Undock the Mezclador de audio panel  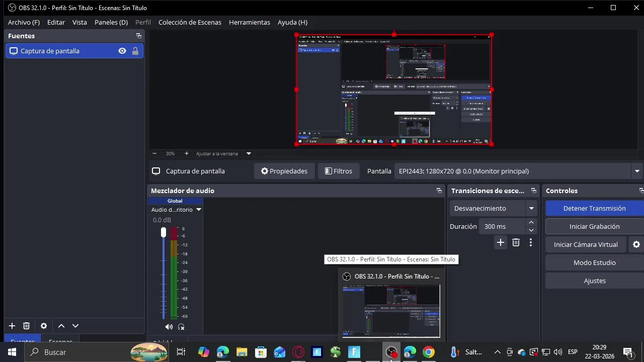(x=439, y=191)
